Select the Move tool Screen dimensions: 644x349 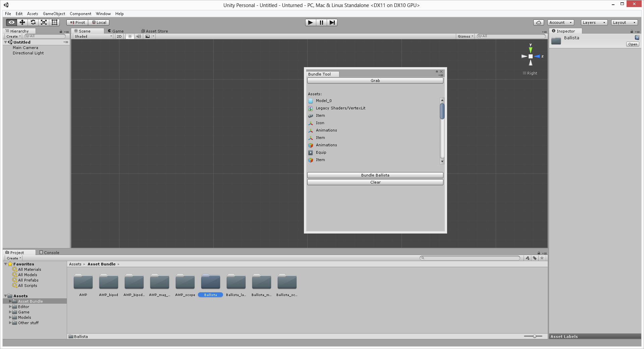22,22
